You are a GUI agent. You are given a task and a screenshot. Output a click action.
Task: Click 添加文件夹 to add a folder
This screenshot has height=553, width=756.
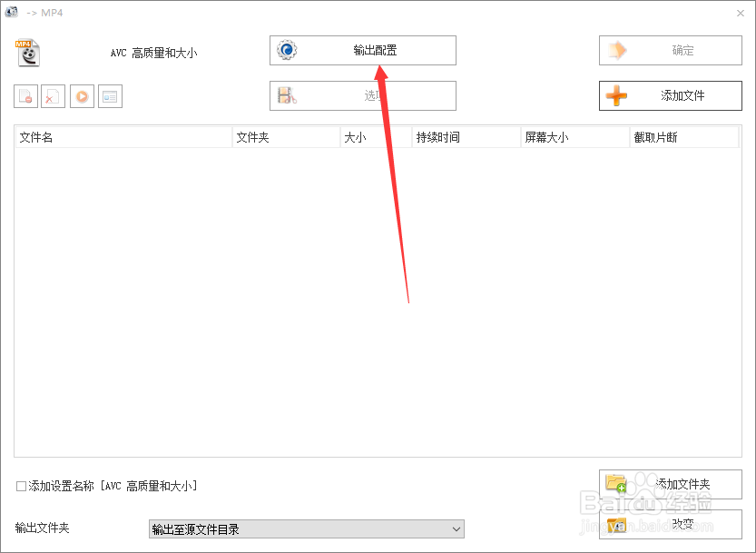tap(670, 484)
